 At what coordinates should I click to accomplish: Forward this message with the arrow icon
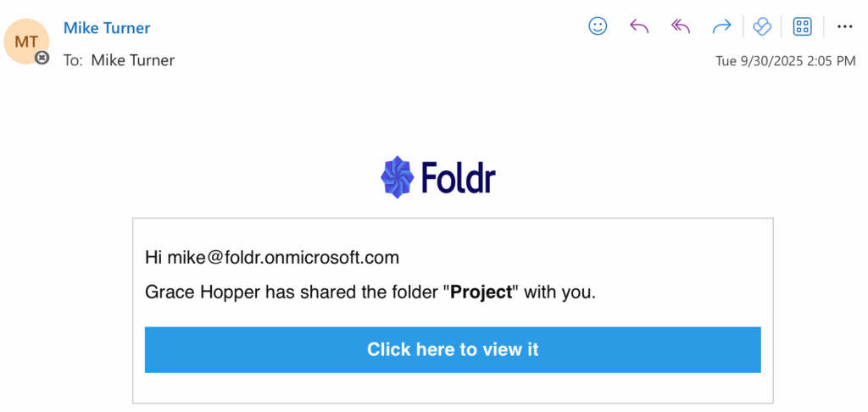tap(721, 26)
